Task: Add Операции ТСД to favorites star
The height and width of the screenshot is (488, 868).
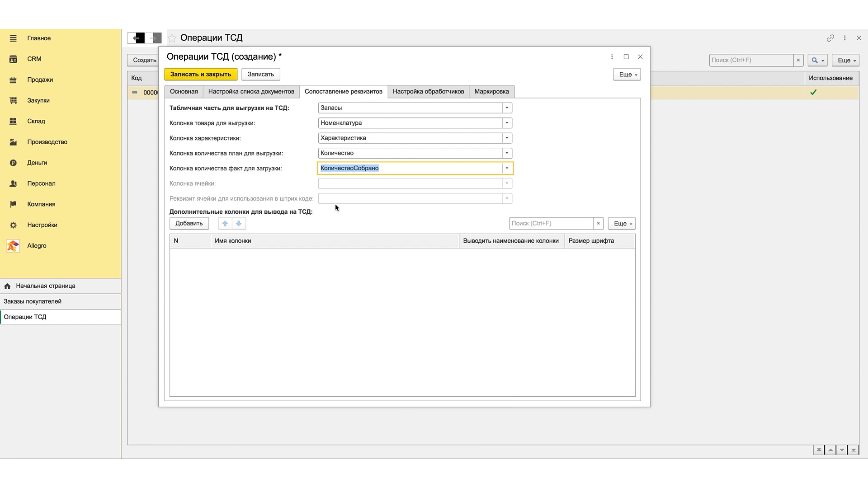Action: pyautogui.click(x=172, y=38)
